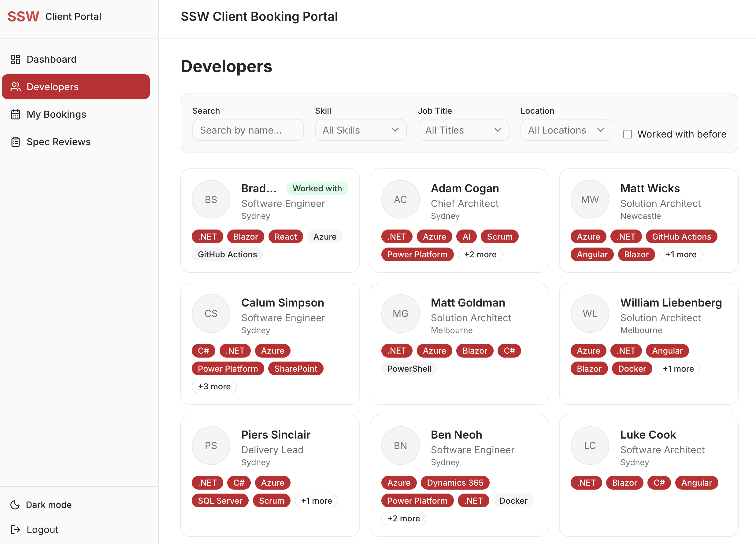Open Spec Reviews via the clipboard icon
This screenshot has height=544, width=756.
(15, 142)
